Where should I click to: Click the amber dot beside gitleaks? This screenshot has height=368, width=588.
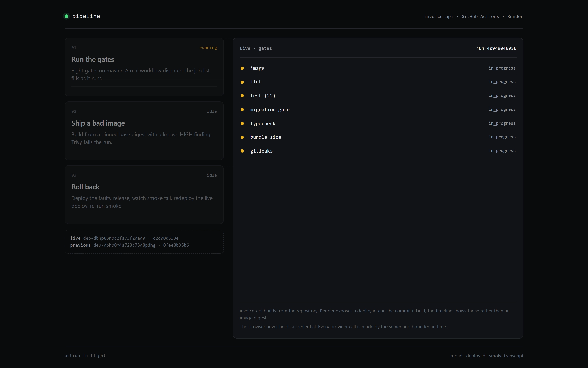[x=242, y=151]
